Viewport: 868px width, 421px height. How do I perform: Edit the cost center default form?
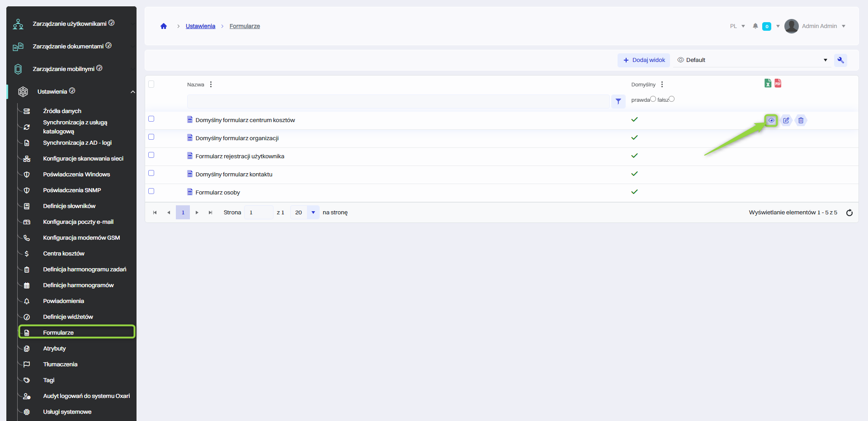[x=786, y=120]
